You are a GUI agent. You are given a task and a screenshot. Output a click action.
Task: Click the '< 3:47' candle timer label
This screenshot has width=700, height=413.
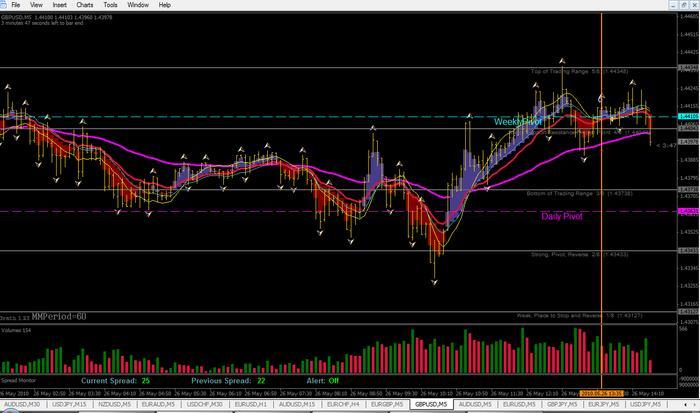[x=666, y=146]
